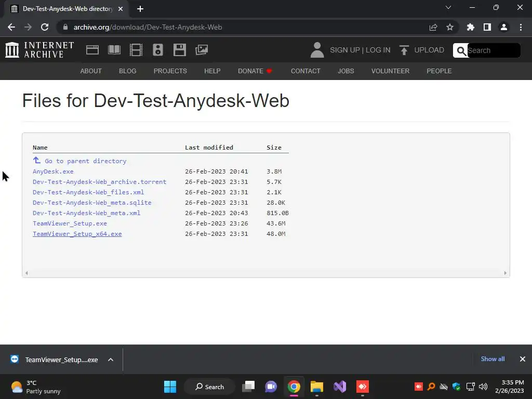532x399 pixels.
Task: Open the Software floppy disk icon
Action: click(179, 50)
